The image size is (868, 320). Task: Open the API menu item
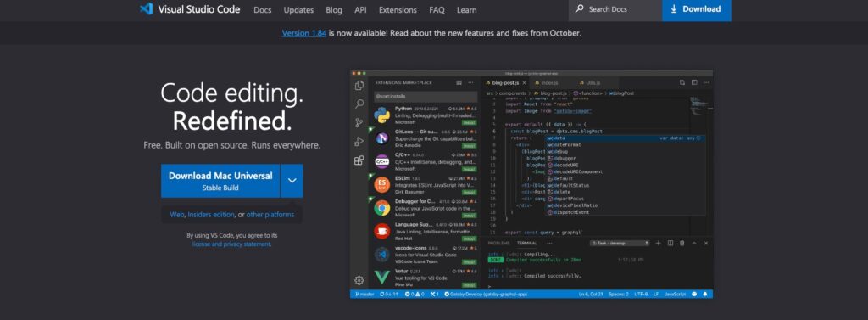360,10
